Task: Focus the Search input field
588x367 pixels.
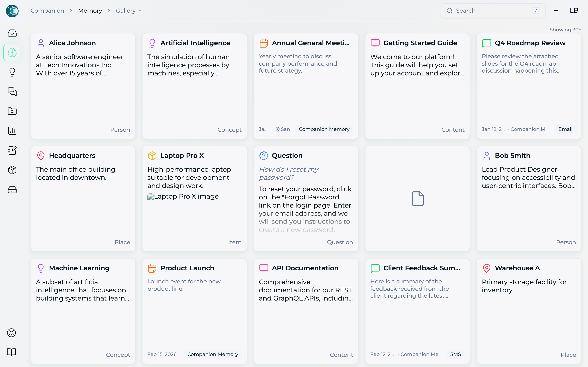Action: coord(493,11)
